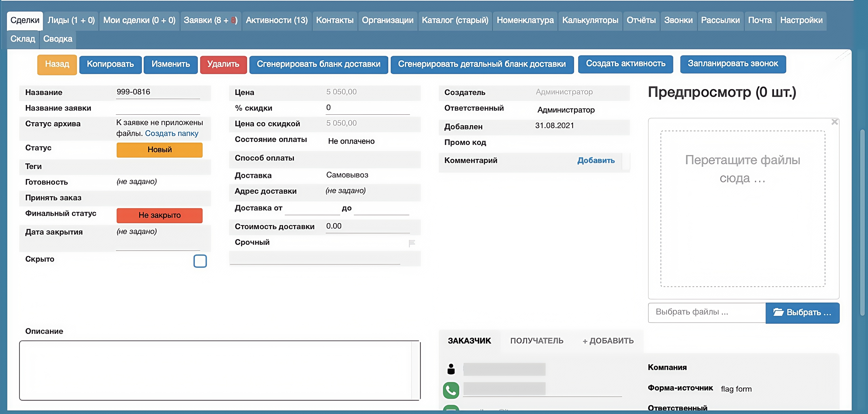
Task: Click the Название заявки input field
Action: click(x=158, y=108)
